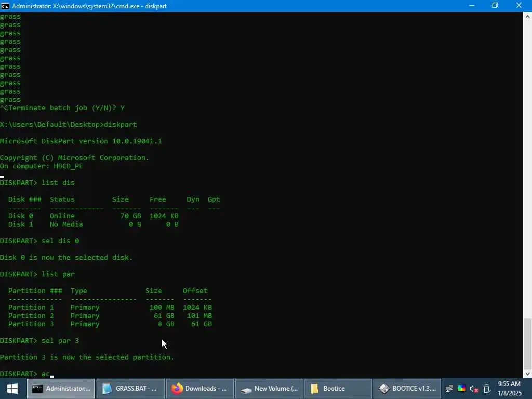
Task: Open the Bootice folder taskbar button
Action: pos(338,389)
